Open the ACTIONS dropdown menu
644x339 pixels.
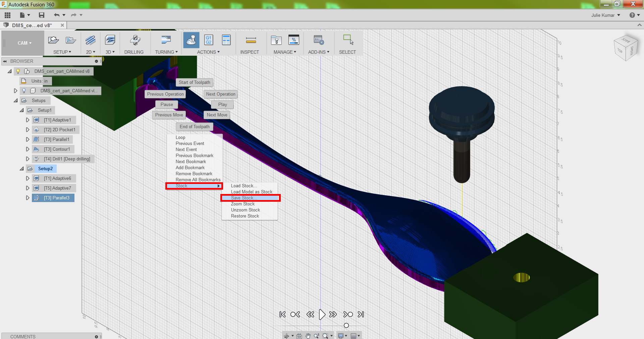pyautogui.click(x=208, y=52)
